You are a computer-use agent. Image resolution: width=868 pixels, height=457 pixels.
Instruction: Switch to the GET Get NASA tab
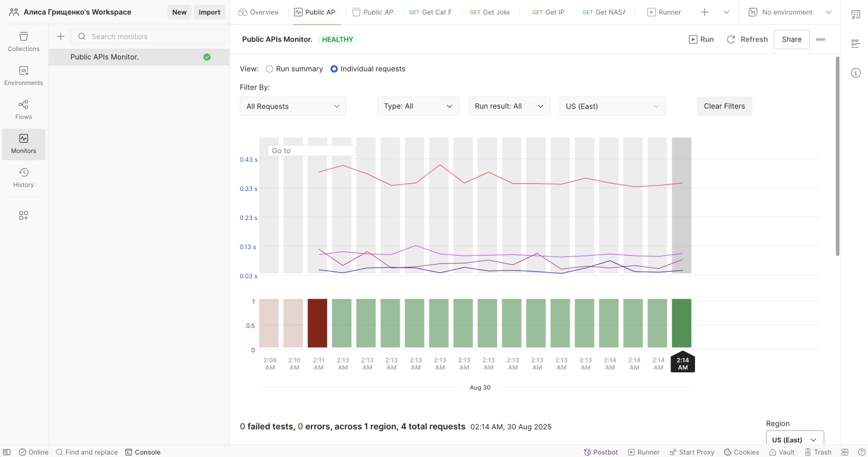coord(604,12)
